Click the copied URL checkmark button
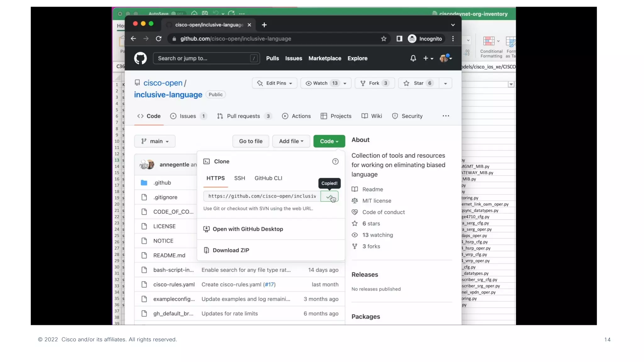 coord(329,196)
